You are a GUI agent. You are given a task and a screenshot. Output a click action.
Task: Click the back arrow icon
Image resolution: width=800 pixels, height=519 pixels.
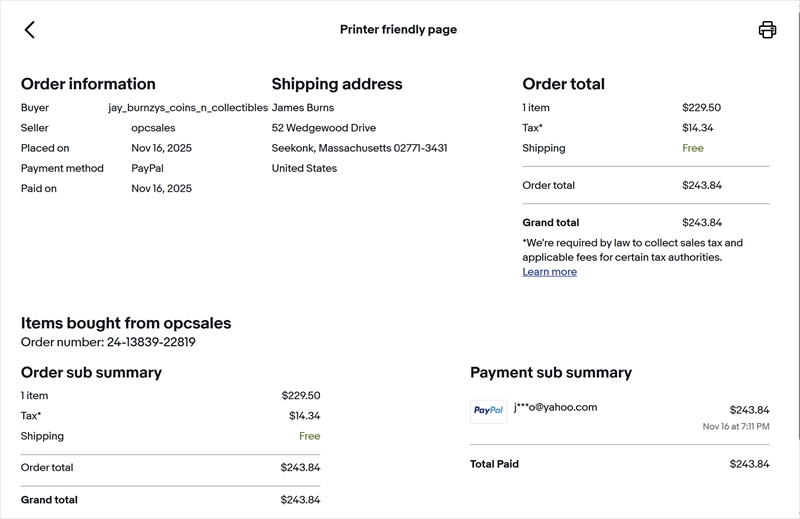(30, 30)
